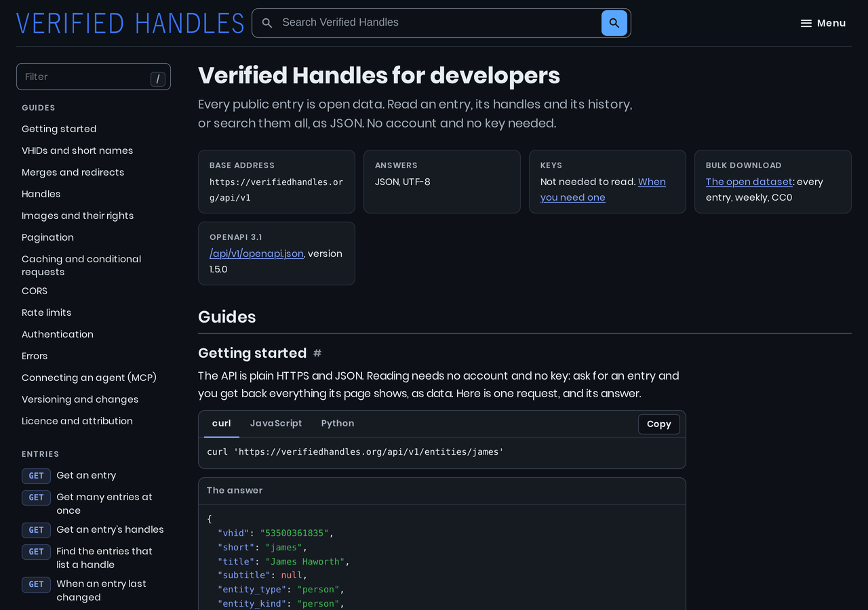Copy the curl code sample
868x610 pixels.
click(658, 424)
